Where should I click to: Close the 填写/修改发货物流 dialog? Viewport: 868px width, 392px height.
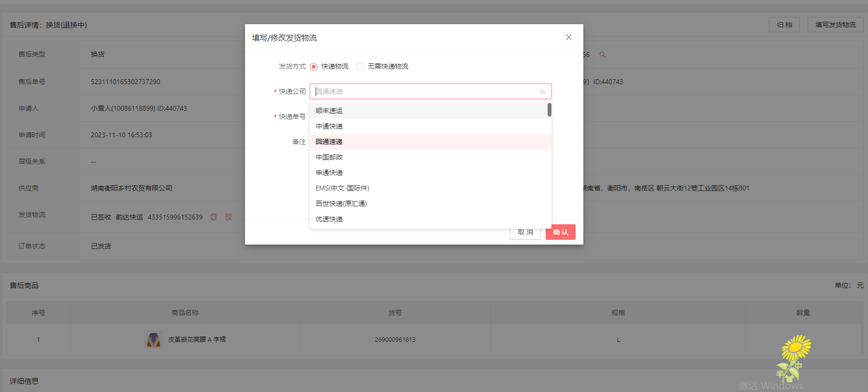point(568,38)
